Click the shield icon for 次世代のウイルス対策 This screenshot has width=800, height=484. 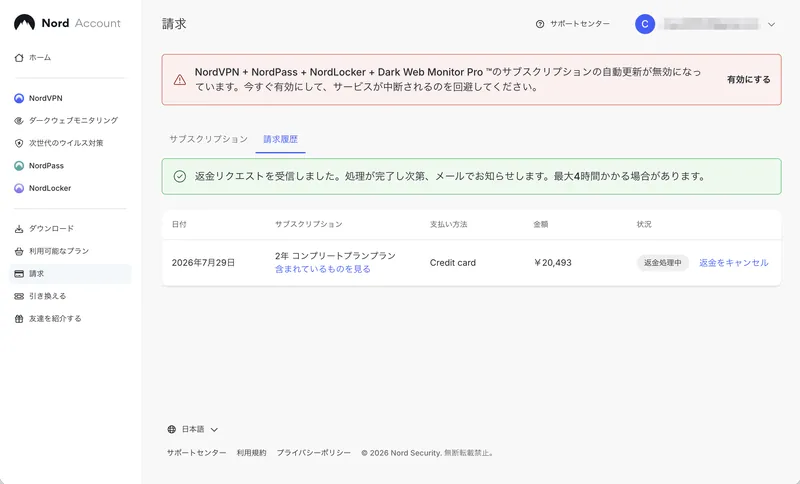[19, 143]
